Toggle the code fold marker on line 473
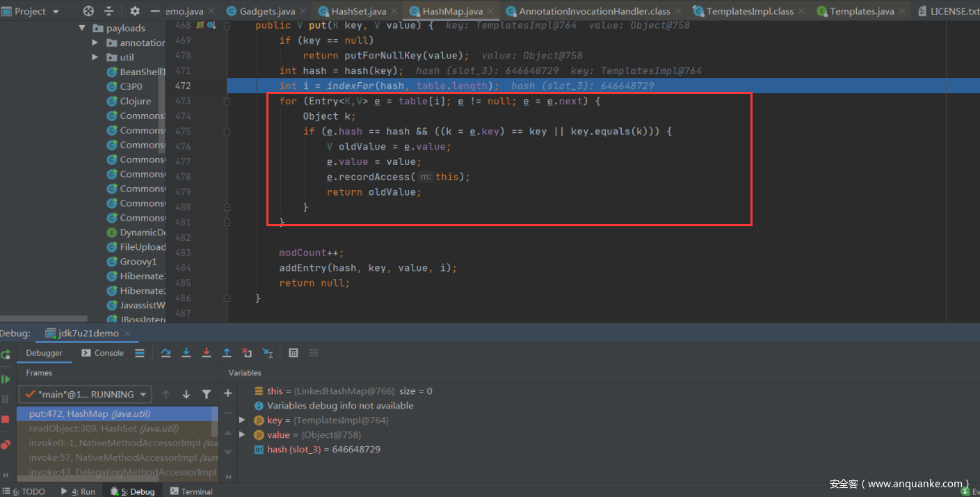The image size is (980, 497). pyautogui.click(x=227, y=102)
